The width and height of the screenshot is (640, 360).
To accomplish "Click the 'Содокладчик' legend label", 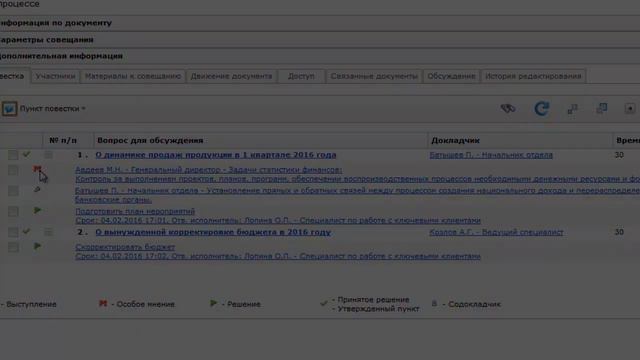I will coord(474,304).
